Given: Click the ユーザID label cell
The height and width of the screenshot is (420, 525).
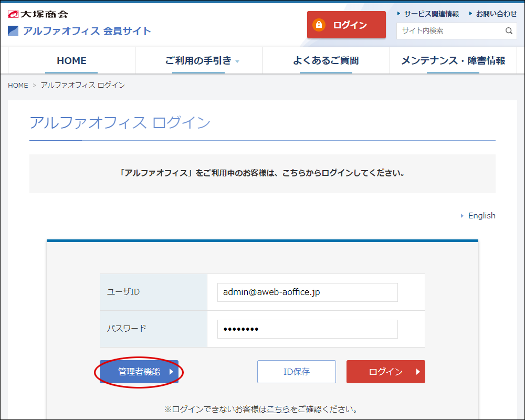Looking at the screenshot, I should pyautogui.click(x=153, y=292).
